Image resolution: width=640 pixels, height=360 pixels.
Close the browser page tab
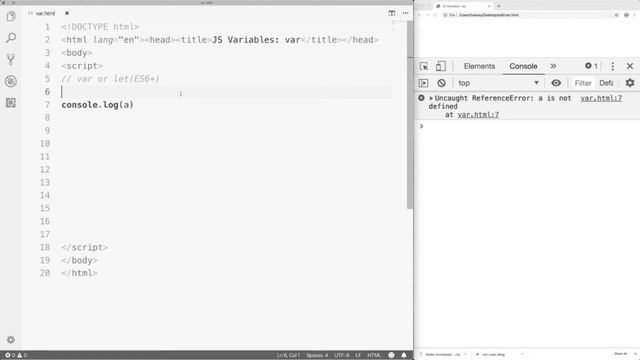[489, 6]
